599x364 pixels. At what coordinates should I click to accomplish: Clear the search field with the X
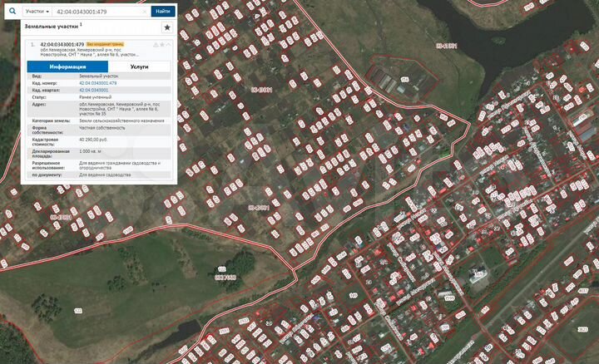[x=145, y=12]
